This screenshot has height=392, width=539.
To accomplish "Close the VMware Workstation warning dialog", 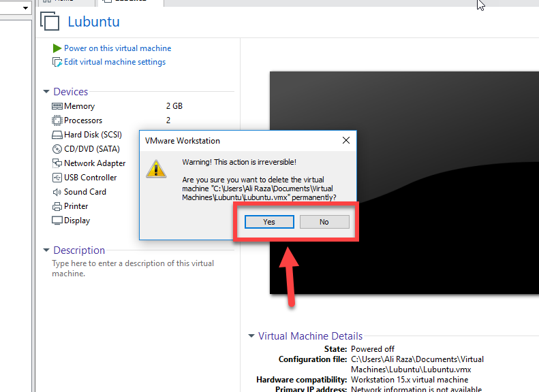I will (x=346, y=141).
